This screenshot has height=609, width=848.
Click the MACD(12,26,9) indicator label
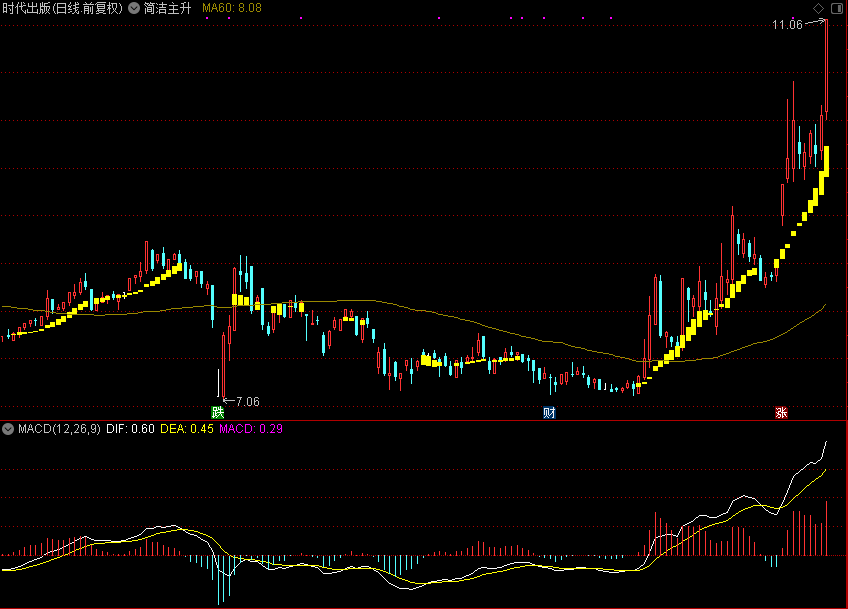pos(59,429)
